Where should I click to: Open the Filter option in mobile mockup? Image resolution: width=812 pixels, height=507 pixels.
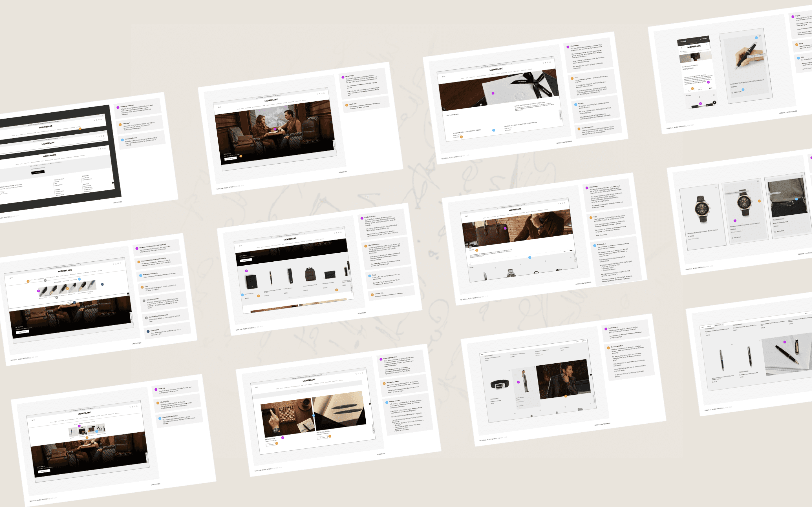(689, 91)
